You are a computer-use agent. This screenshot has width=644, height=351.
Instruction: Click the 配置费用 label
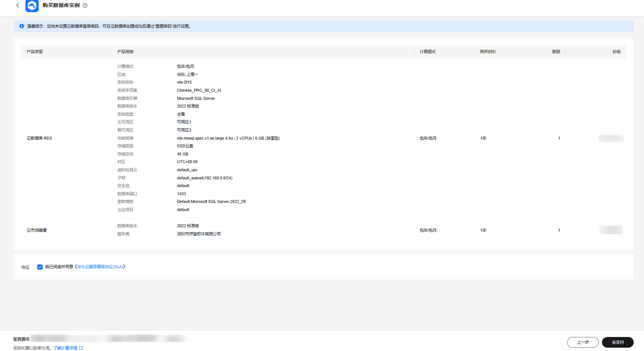pyautogui.click(x=22, y=339)
